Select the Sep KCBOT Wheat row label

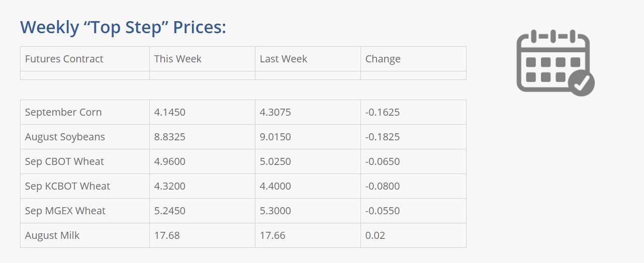click(x=67, y=186)
